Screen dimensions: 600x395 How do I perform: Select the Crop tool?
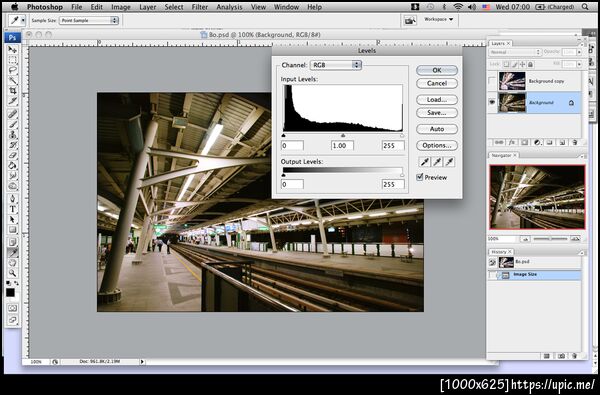(13, 91)
